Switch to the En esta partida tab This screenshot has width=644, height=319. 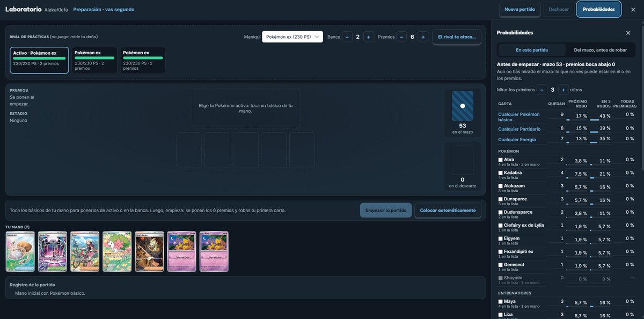(x=532, y=50)
